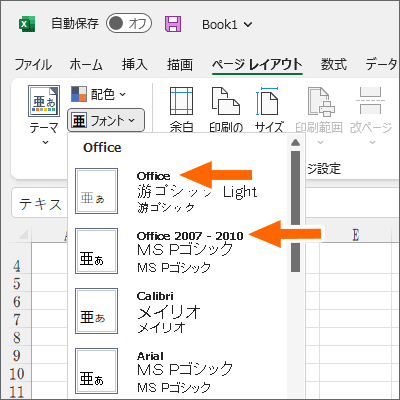Click the Excel app icon
Screen dimensions: 400x400
[x=26, y=24]
